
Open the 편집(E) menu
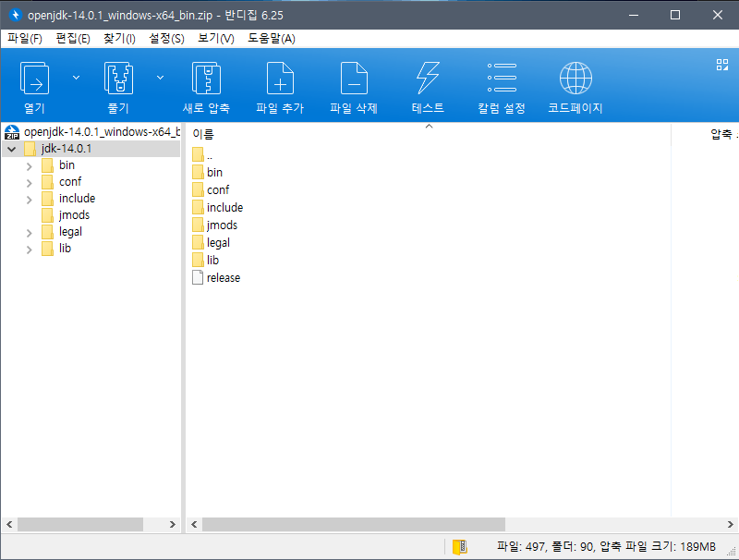[x=73, y=39]
